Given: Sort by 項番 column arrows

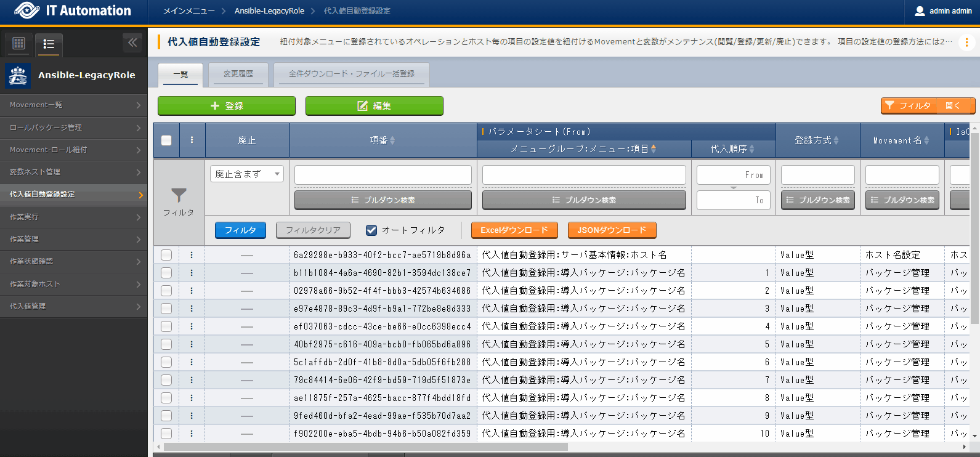Looking at the screenshot, I should (392, 140).
